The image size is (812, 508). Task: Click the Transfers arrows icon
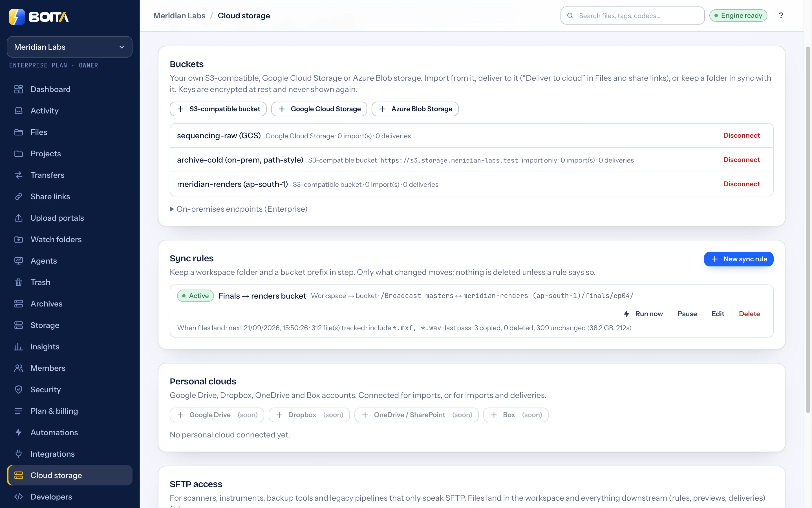coord(18,175)
